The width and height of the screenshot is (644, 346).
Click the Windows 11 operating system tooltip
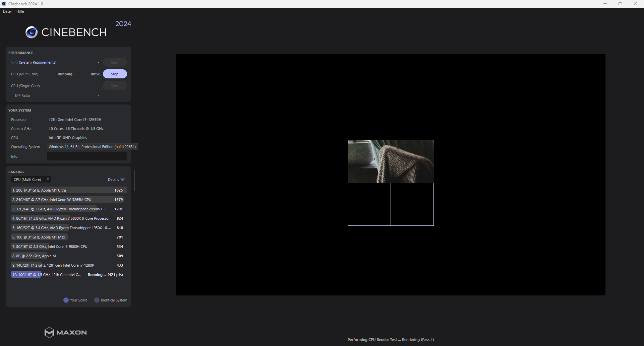(92, 147)
